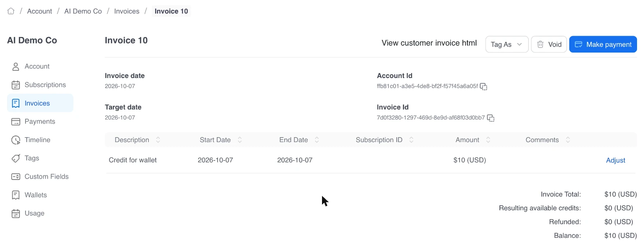Image resolution: width=644 pixels, height=246 pixels.
Task: Open Usage in the sidebar menu
Action: click(x=40, y=214)
